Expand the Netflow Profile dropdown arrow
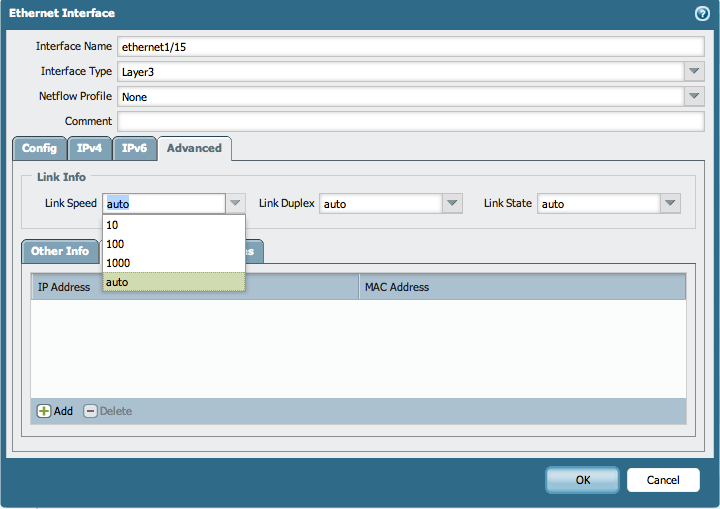720x509 pixels. tap(694, 96)
